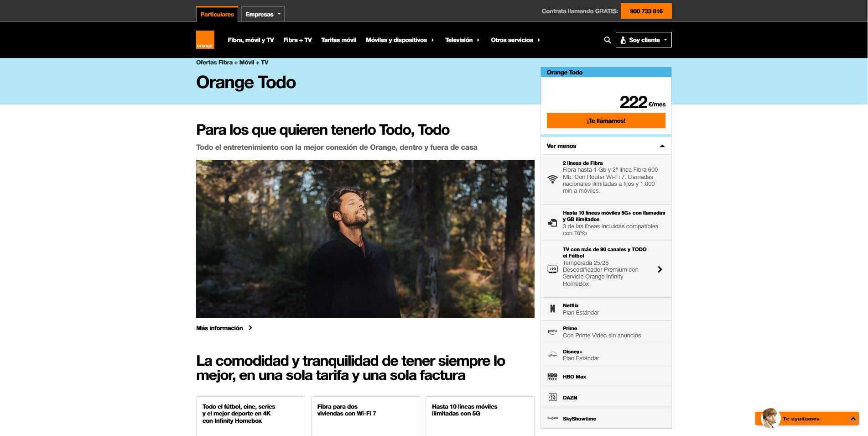Click the Prime logo icon
Viewport: 868px width, 436px height.
552,332
